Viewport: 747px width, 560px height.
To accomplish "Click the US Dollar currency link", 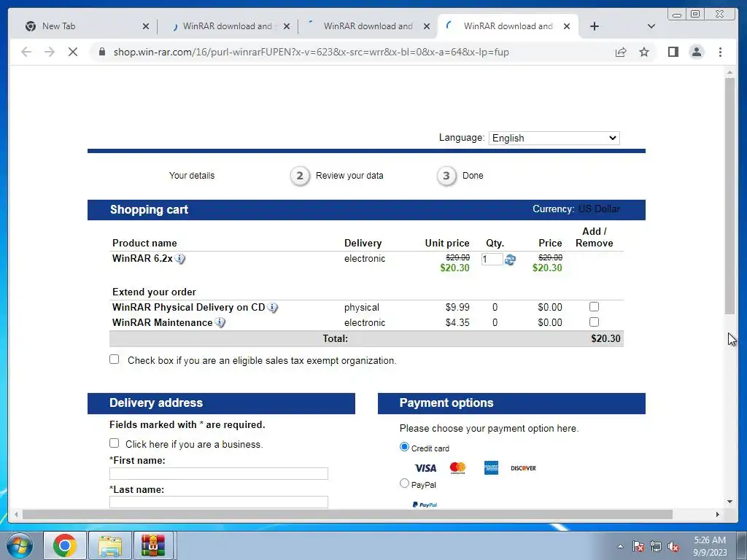I will [x=600, y=209].
